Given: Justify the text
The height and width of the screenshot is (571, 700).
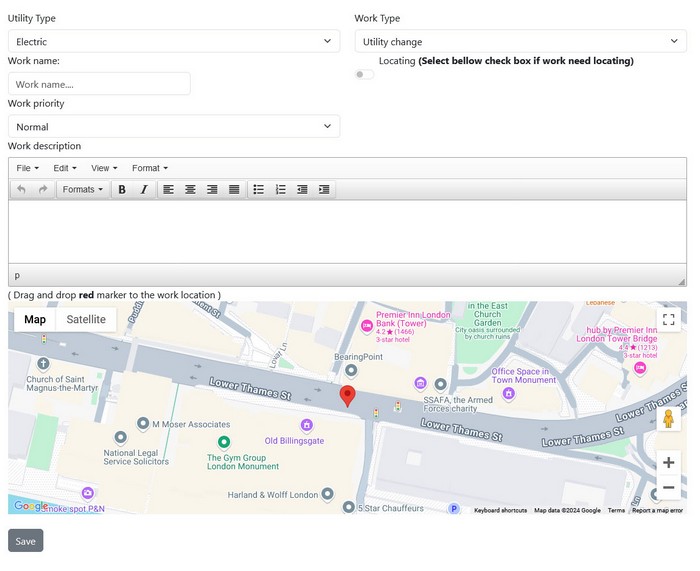Looking at the screenshot, I should coord(234,190).
